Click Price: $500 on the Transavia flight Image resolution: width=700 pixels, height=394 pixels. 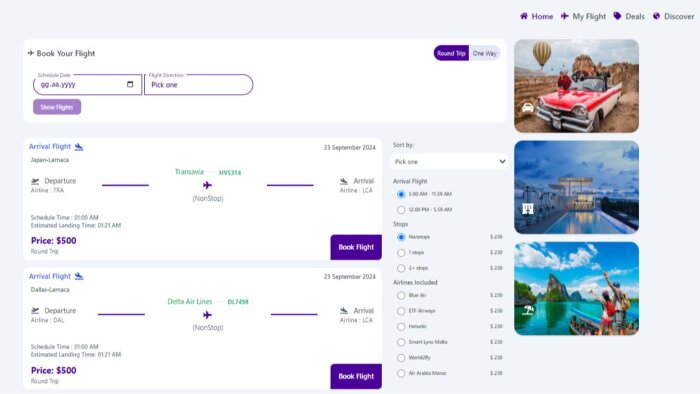point(54,241)
